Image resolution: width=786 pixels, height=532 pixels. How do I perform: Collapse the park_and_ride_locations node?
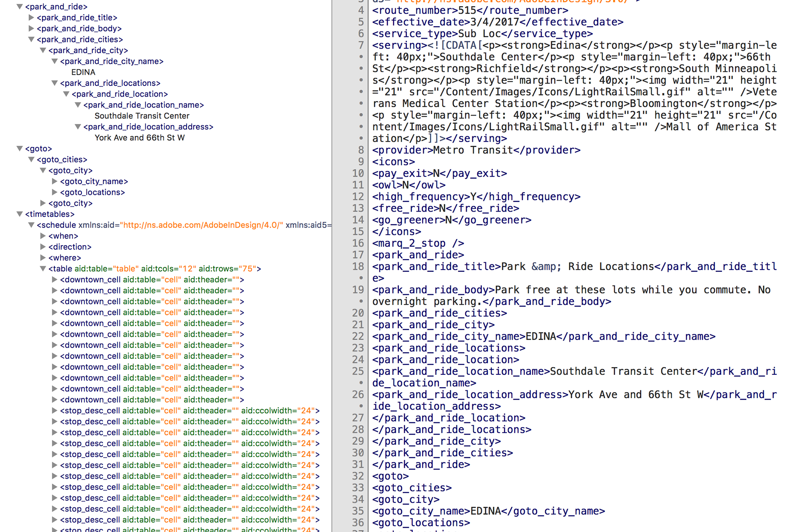click(x=54, y=83)
